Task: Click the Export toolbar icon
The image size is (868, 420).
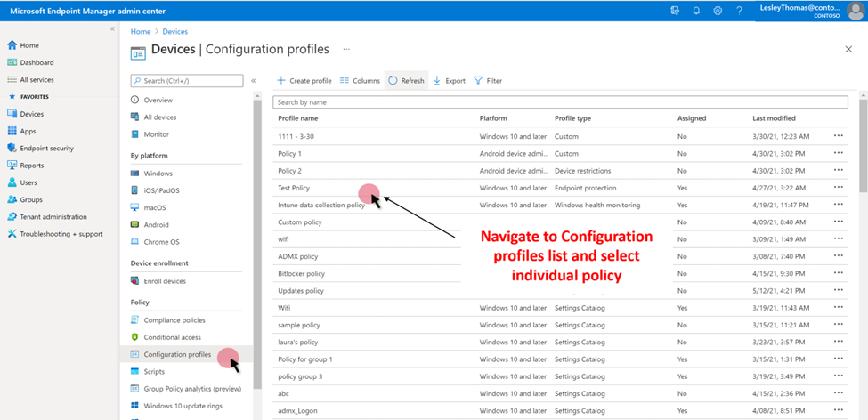Action: point(449,81)
